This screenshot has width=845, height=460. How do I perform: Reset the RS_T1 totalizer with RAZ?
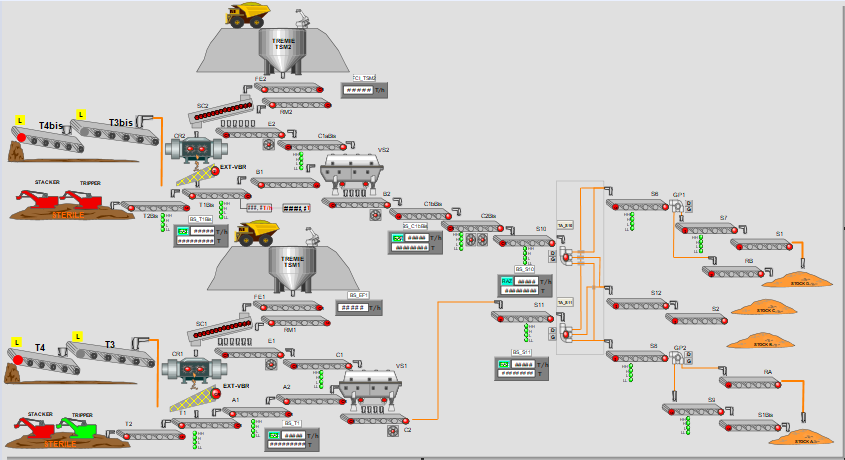point(274,435)
